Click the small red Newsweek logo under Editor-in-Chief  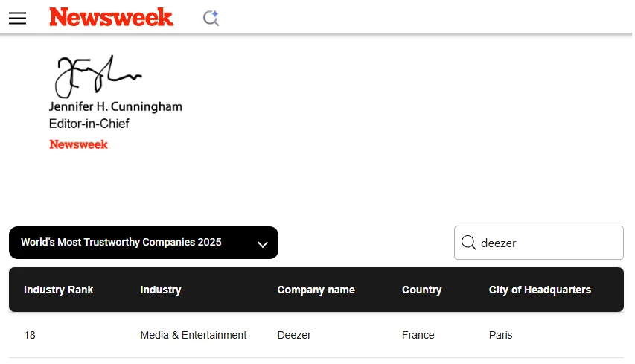(78, 144)
